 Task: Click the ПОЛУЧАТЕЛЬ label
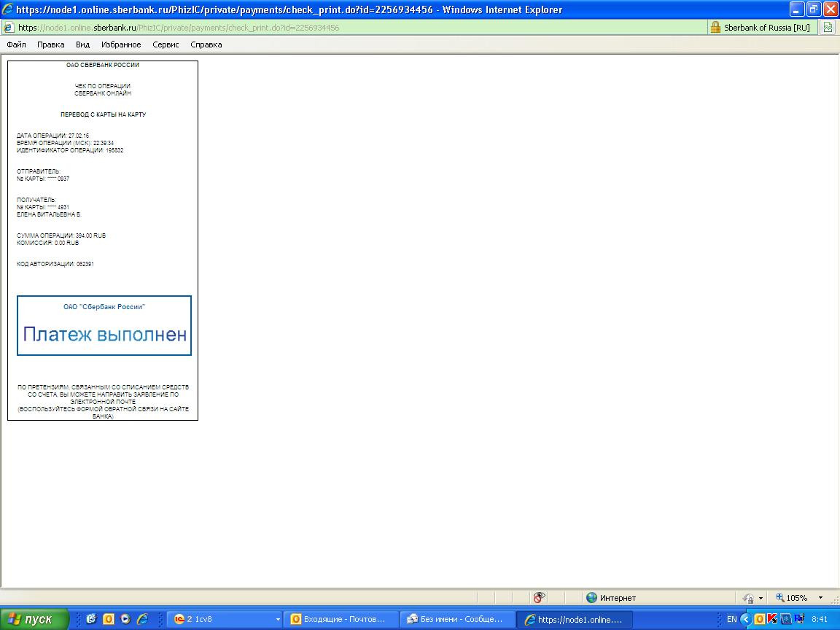[x=36, y=200]
